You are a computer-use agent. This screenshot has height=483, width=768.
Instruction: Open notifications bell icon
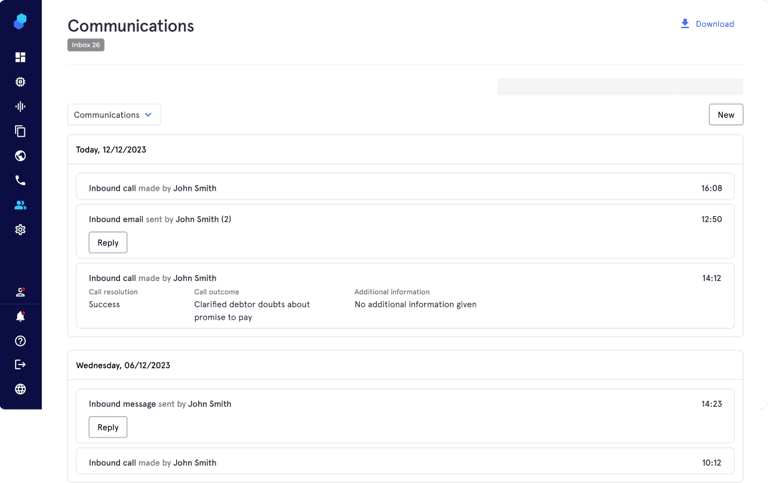click(x=20, y=316)
